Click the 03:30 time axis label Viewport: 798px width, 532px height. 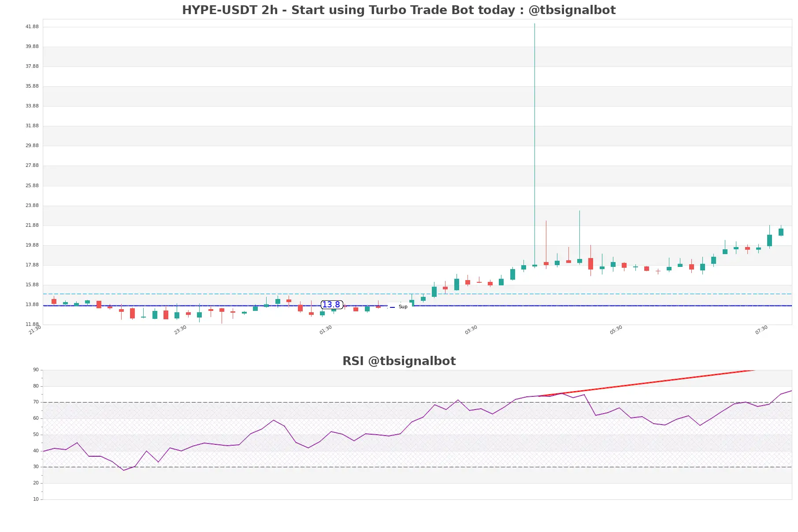(x=471, y=330)
